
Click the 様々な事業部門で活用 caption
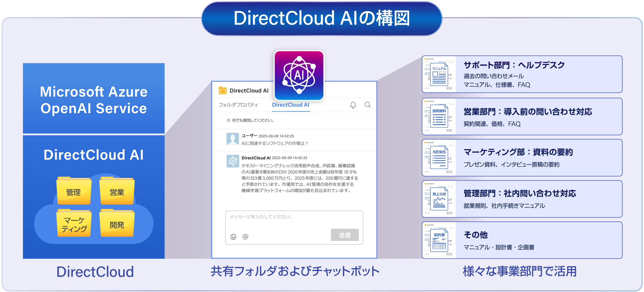(x=520, y=271)
